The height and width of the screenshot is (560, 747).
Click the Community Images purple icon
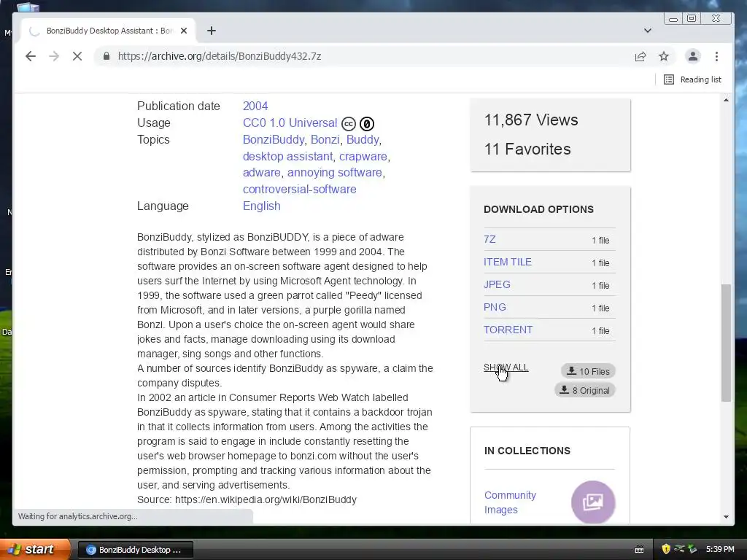point(593,502)
